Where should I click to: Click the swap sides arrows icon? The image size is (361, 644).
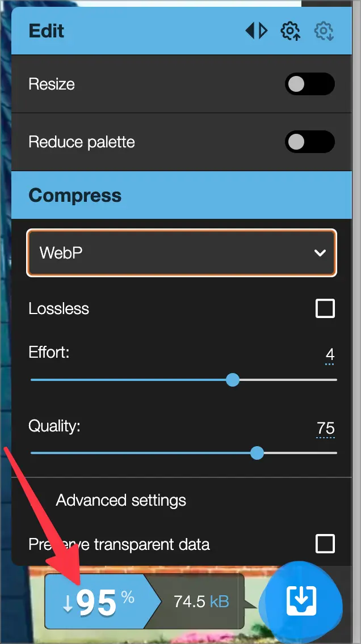pyautogui.click(x=256, y=31)
